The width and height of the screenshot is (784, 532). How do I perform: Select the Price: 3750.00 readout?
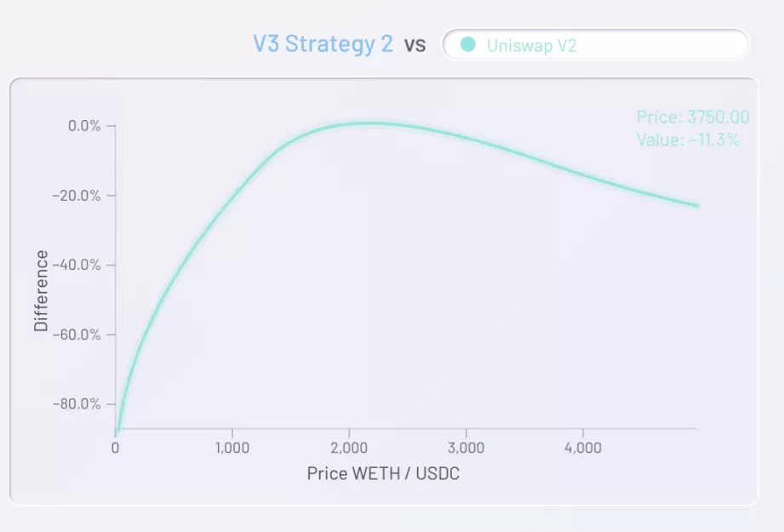pos(692,118)
